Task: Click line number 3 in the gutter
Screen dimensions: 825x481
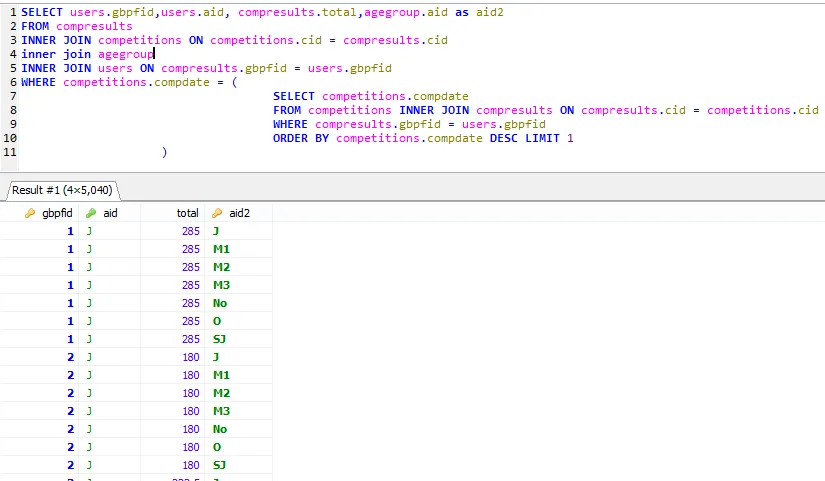Action: 13,40
